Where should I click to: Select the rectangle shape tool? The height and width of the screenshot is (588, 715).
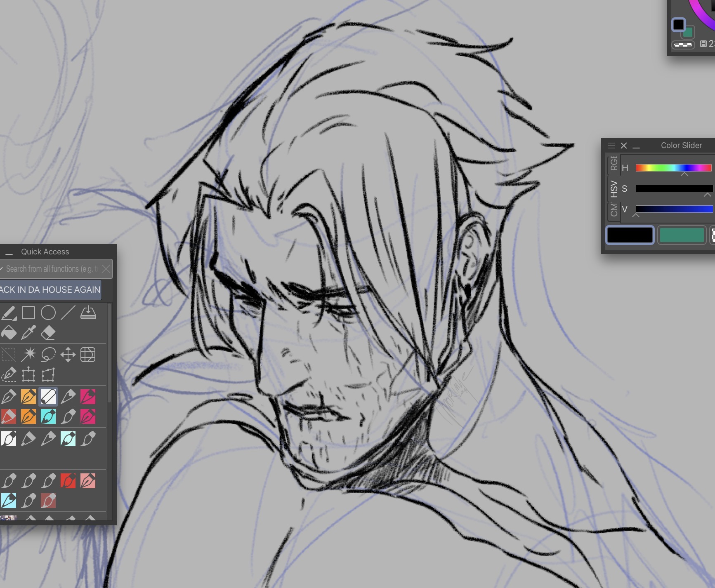pos(28,313)
